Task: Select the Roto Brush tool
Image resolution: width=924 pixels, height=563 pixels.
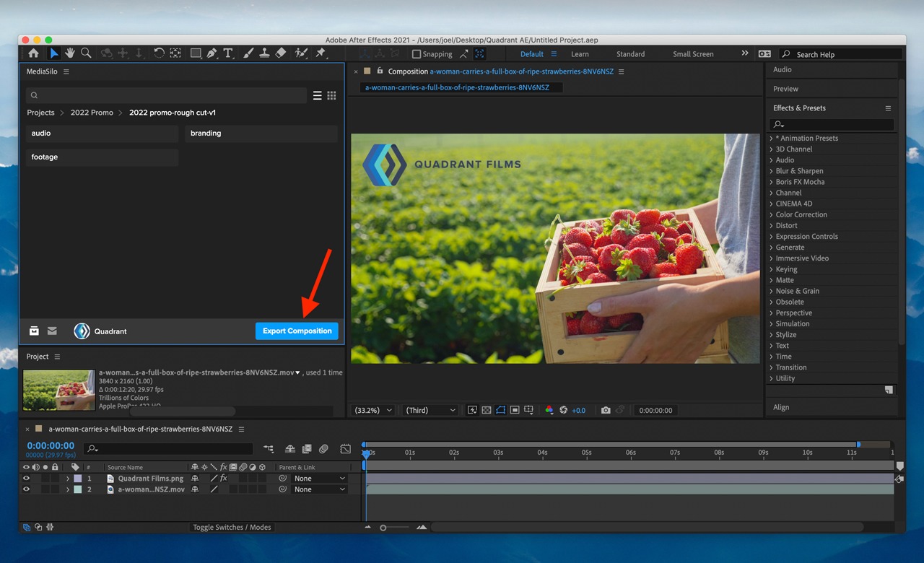Action: pyautogui.click(x=301, y=53)
